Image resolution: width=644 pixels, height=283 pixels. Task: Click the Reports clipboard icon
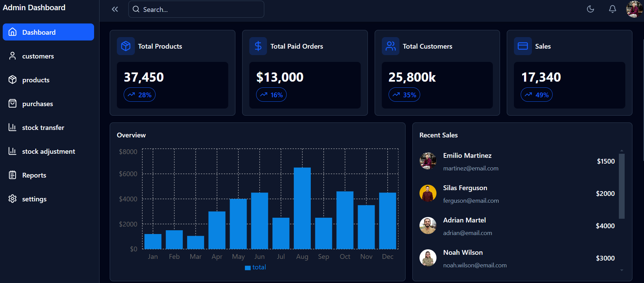13,175
